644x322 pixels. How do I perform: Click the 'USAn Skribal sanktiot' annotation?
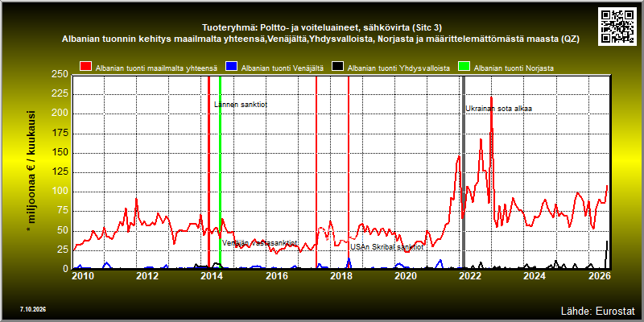coord(386,247)
